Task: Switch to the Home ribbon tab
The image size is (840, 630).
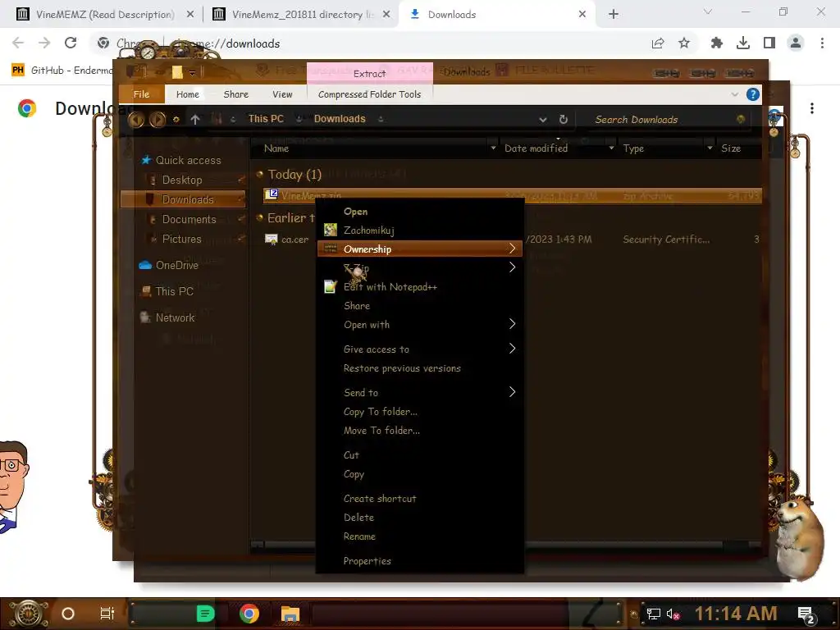Action: click(x=188, y=94)
